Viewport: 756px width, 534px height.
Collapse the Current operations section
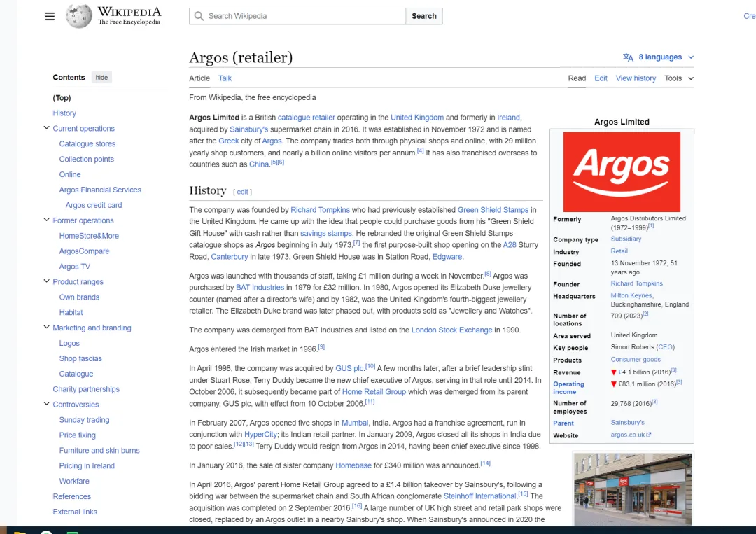pos(46,127)
